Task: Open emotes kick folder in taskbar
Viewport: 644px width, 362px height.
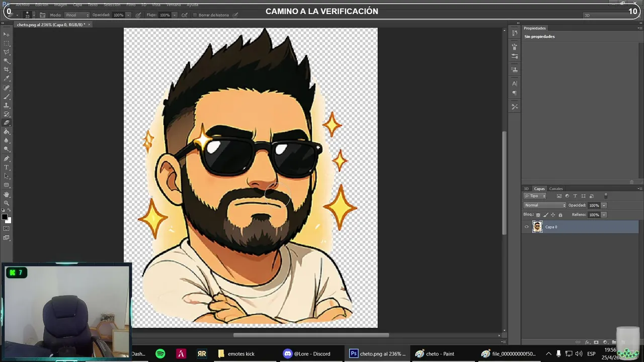Action: (236, 353)
